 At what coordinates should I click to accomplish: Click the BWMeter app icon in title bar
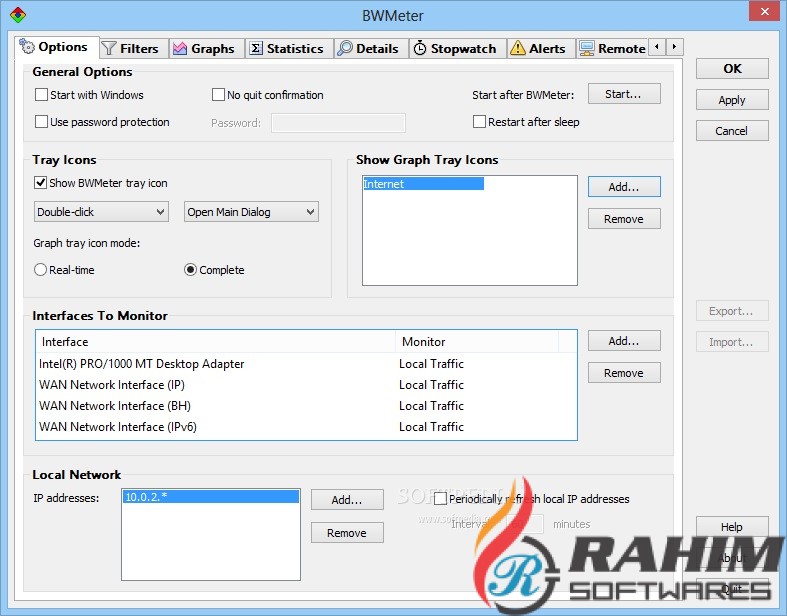click(18, 15)
